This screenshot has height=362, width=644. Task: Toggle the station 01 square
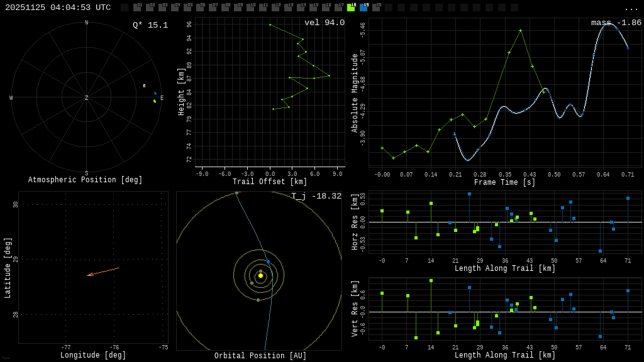(x=137, y=8)
